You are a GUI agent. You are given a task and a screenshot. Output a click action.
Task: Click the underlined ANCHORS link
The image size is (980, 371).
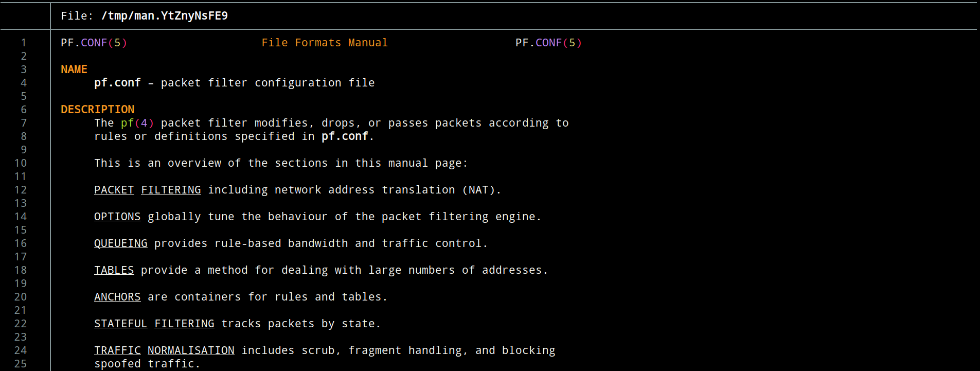pyautogui.click(x=117, y=297)
